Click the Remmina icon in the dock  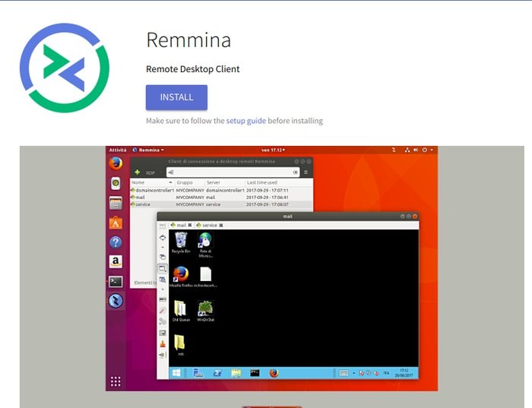point(116,301)
